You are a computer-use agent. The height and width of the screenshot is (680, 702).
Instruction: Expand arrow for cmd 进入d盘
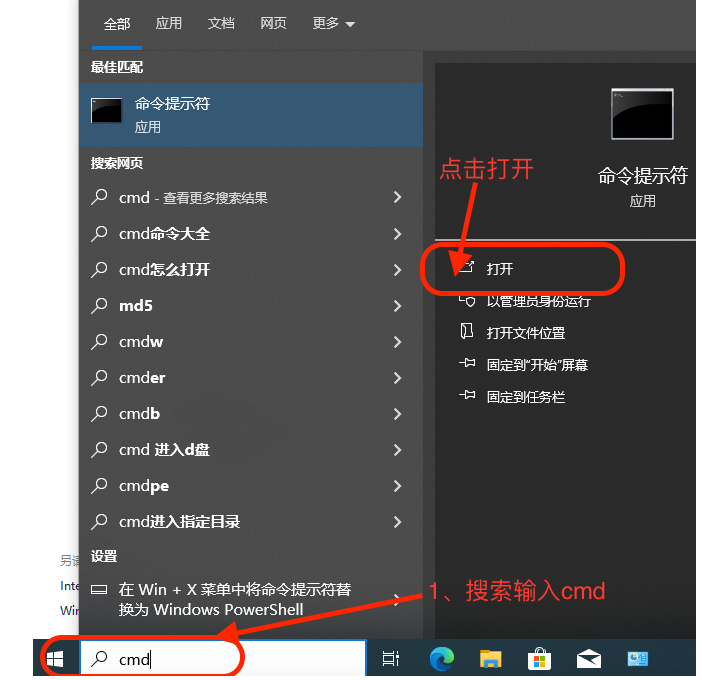pyautogui.click(x=397, y=450)
